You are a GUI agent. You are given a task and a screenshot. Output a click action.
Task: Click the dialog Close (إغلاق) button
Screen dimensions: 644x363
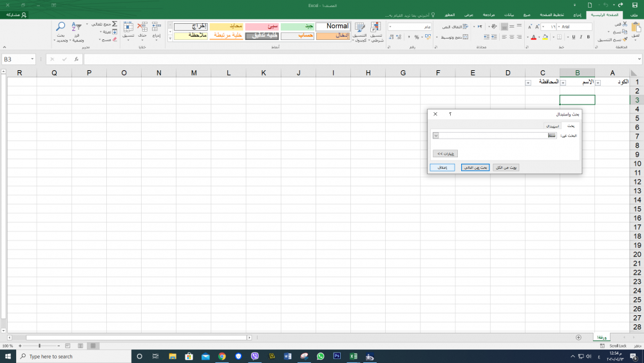[x=442, y=168]
